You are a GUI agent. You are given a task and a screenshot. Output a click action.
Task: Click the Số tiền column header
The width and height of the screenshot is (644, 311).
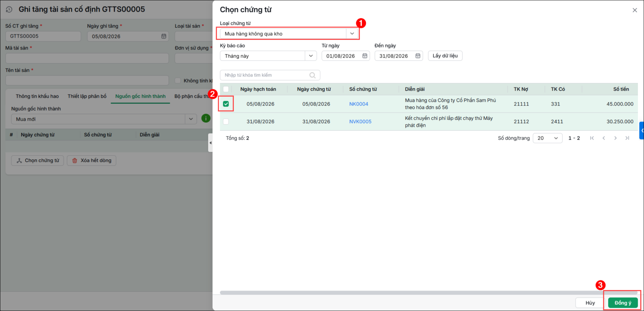pyautogui.click(x=621, y=89)
